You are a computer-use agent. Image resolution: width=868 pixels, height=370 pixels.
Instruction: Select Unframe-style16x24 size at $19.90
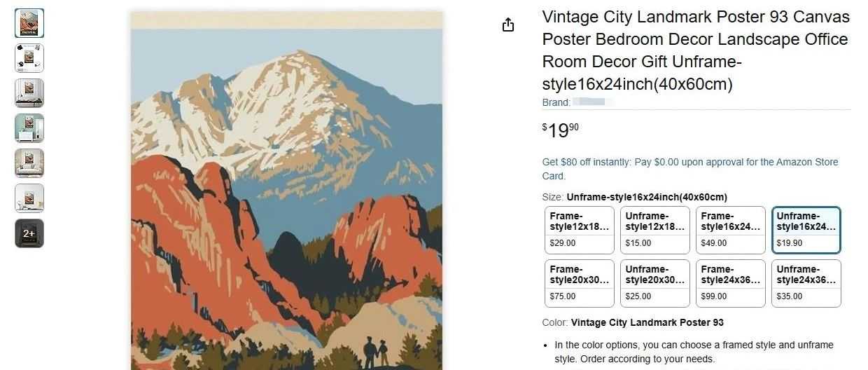coord(806,230)
